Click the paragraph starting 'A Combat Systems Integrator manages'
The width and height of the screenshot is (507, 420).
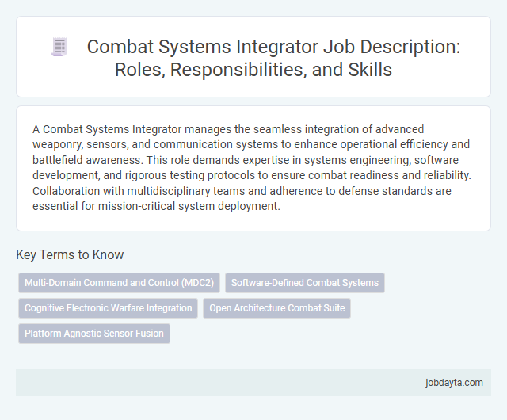click(252, 168)
